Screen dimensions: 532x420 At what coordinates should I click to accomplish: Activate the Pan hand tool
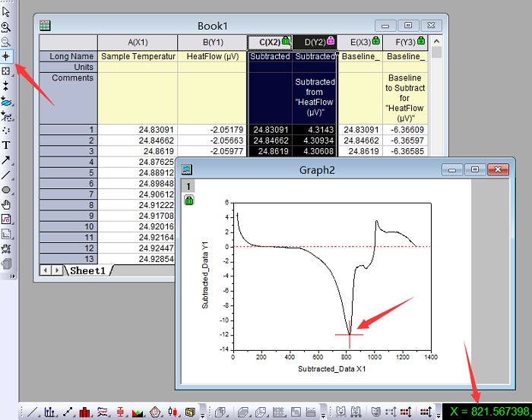click(6, 205)
